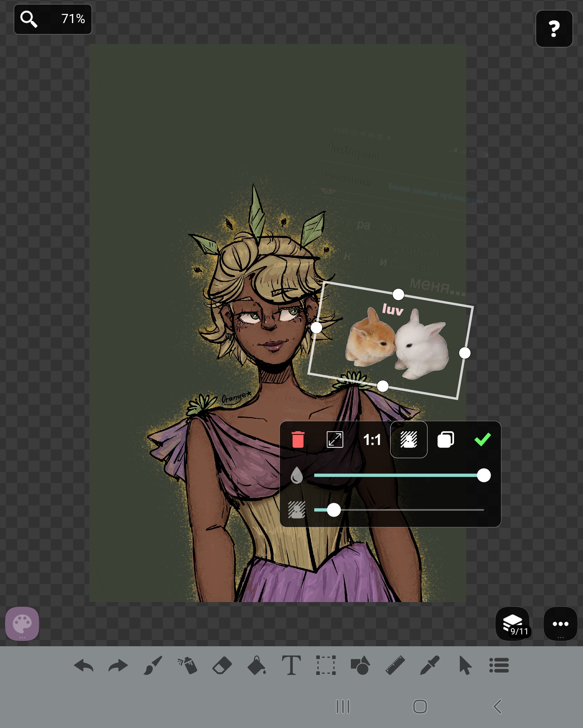
Task: Select the Brush tool
Action: 153,666
